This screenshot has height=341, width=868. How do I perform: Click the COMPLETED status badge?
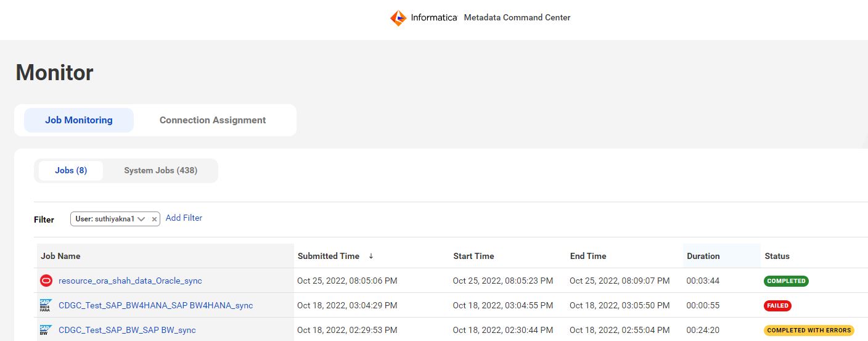click(x=786, y=281)
